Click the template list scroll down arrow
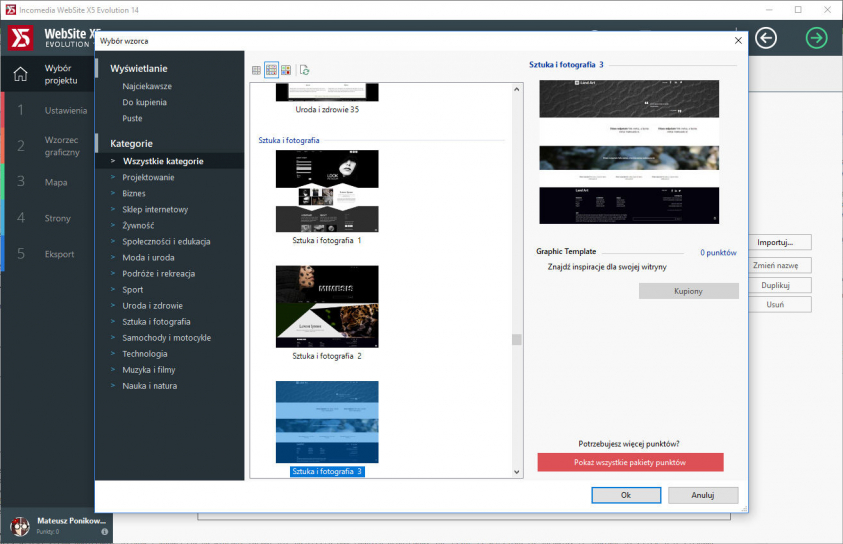The height and width of the screenshot is (544, 843). click(x=517, y=471)
